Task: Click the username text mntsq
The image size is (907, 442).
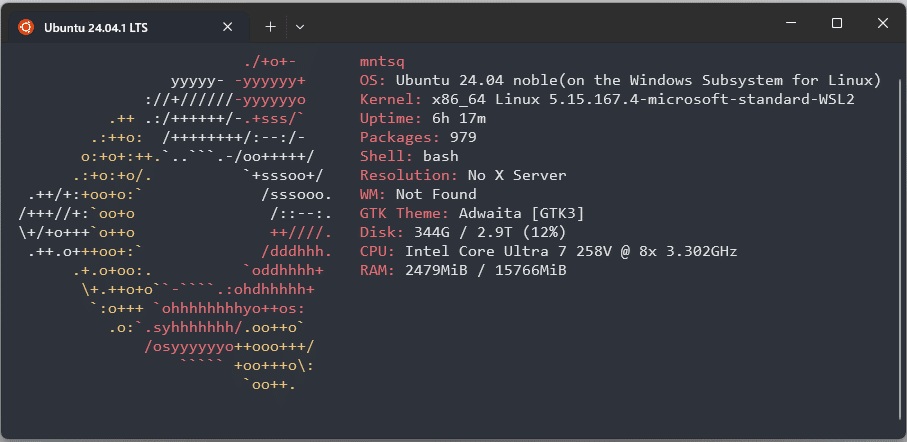Action: (x=382, y=61)
